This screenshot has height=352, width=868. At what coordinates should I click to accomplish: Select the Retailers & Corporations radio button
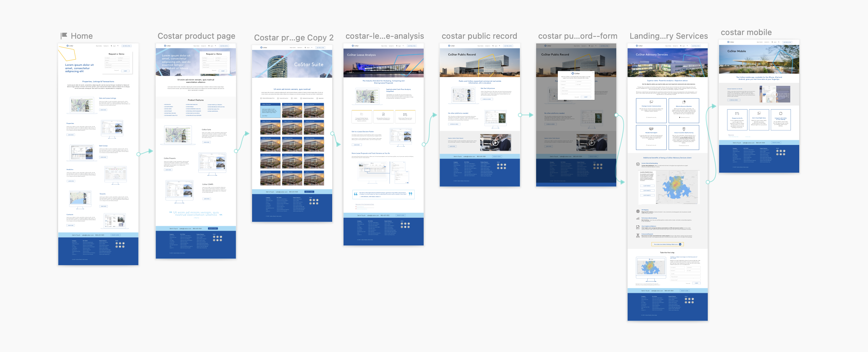click(301, 98)
